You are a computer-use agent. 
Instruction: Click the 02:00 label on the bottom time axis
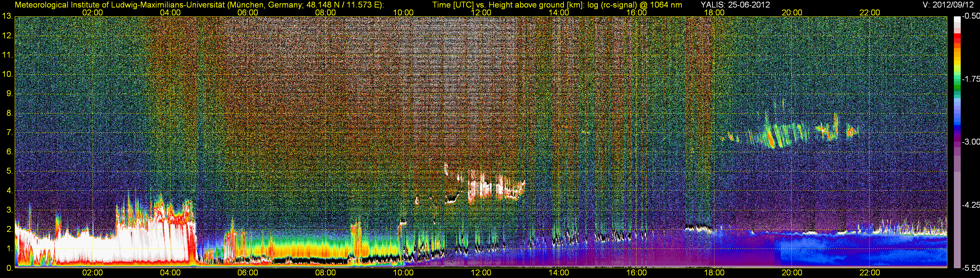[x=92, y=273]
